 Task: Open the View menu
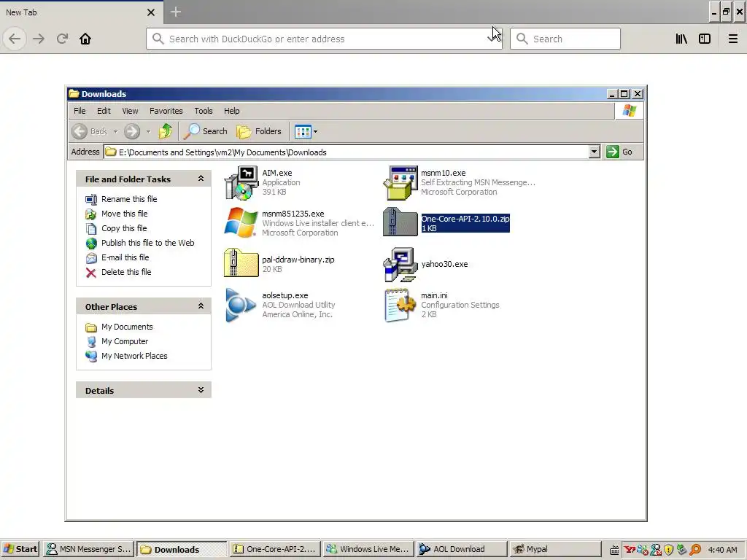click(130, 111)
